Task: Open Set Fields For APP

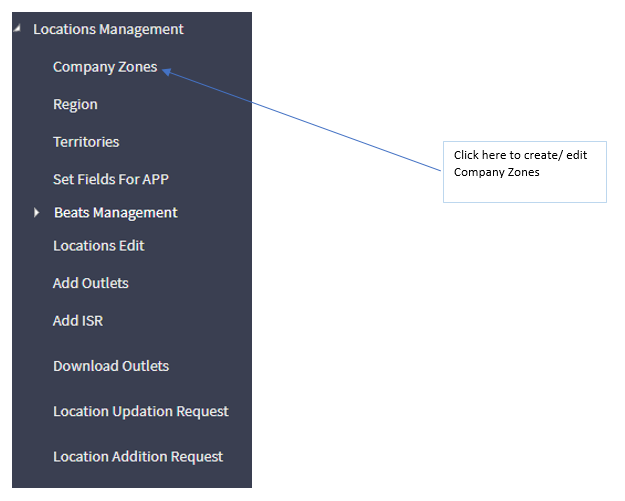Action: click(111, 179)
